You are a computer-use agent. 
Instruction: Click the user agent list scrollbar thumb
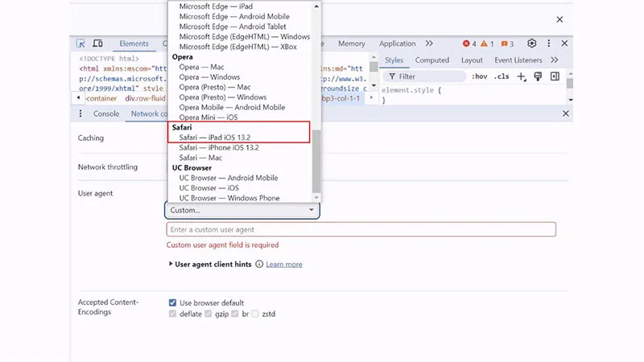(x=316, y=162)
